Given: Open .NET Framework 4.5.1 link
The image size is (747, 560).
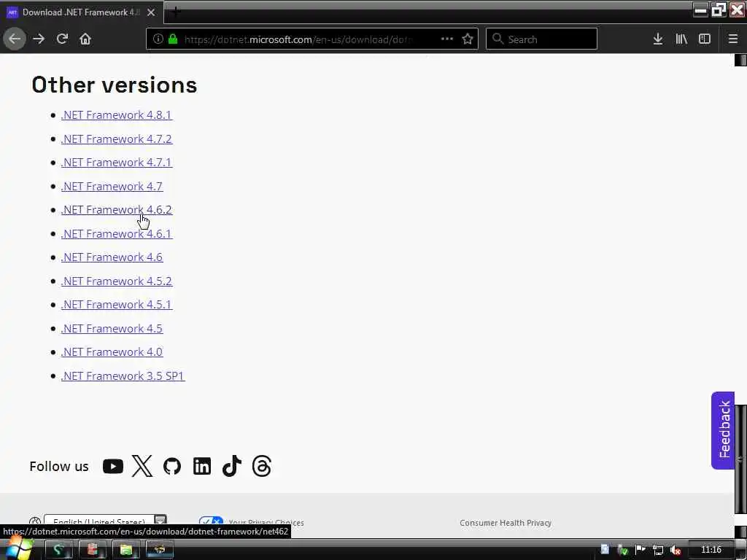Looking at the screenshot, I should point(116,304).
